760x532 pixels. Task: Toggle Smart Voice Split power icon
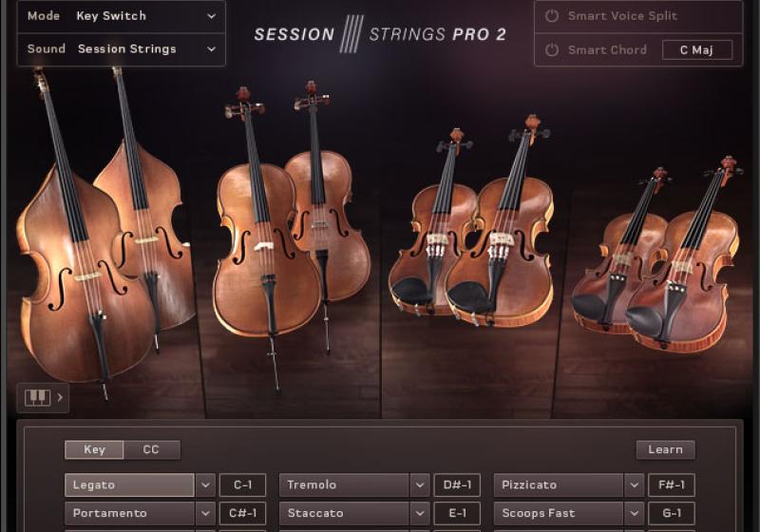click(552, 16)
